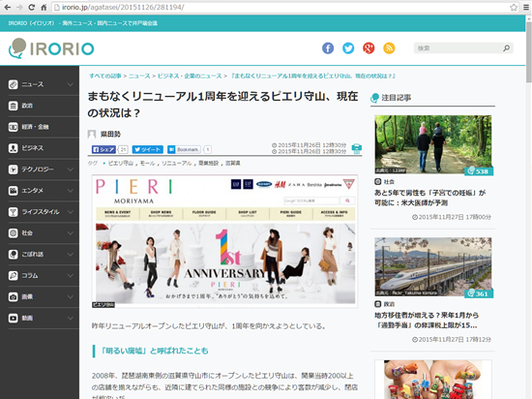Expand the ニュース sidebar chevron

(x=71, y=84)
